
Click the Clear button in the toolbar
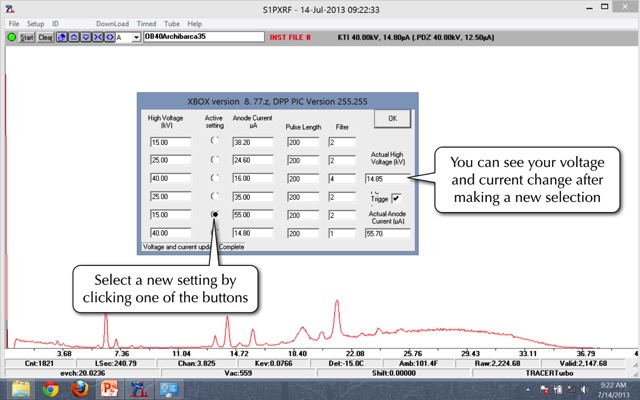(x=45, y=37)
